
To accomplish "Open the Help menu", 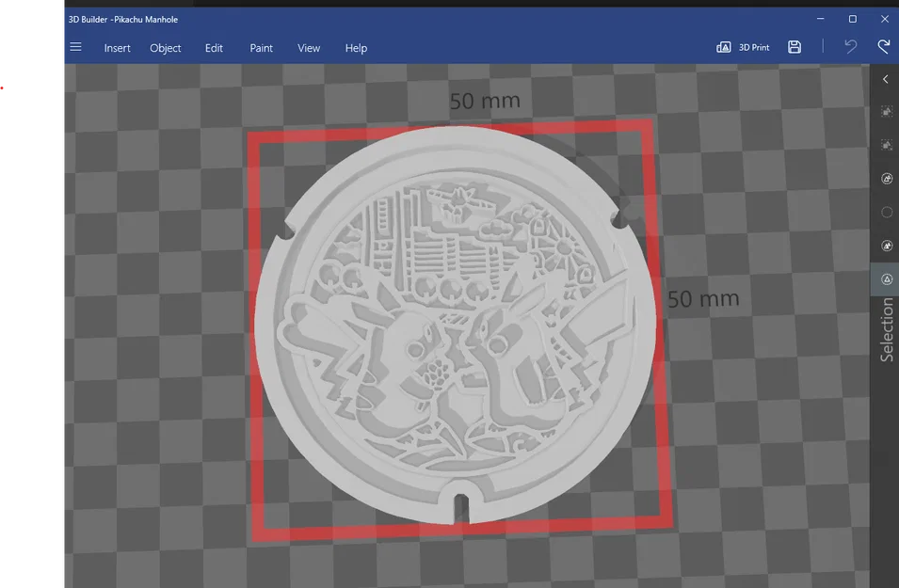I will click(x=356, y=48).
